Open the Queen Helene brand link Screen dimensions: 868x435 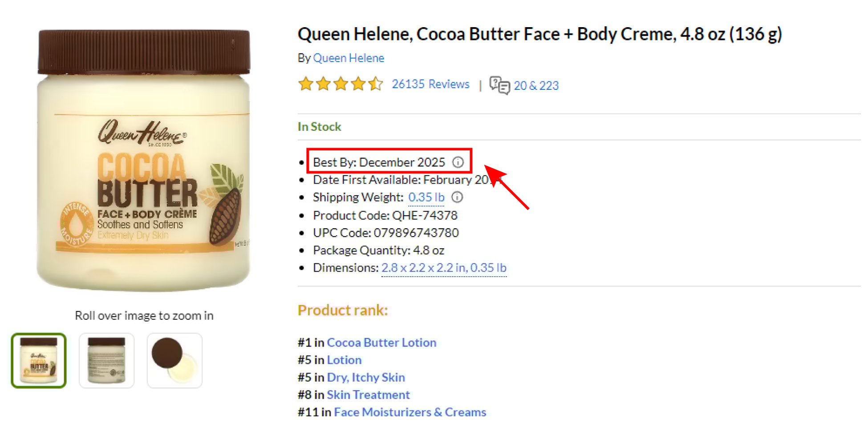[349, 58]
